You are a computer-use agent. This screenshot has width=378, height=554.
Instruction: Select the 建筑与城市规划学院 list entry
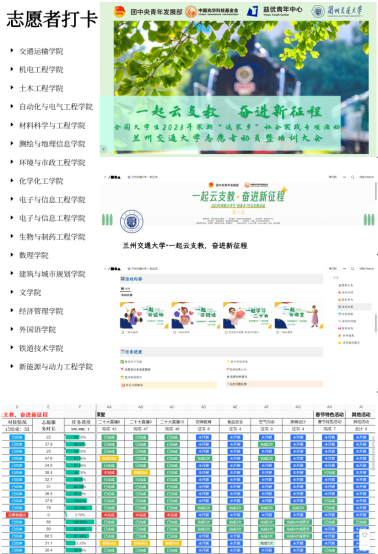(x=52, y=274)
